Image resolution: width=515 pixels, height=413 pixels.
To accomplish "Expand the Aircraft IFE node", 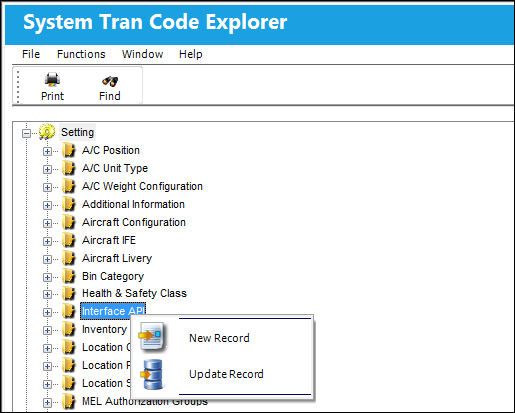I will tap(47, 241).
